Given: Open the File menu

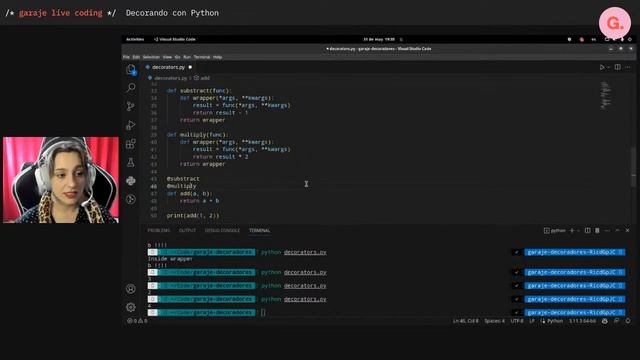Looking at the screenshot, I should coord(126,57).
